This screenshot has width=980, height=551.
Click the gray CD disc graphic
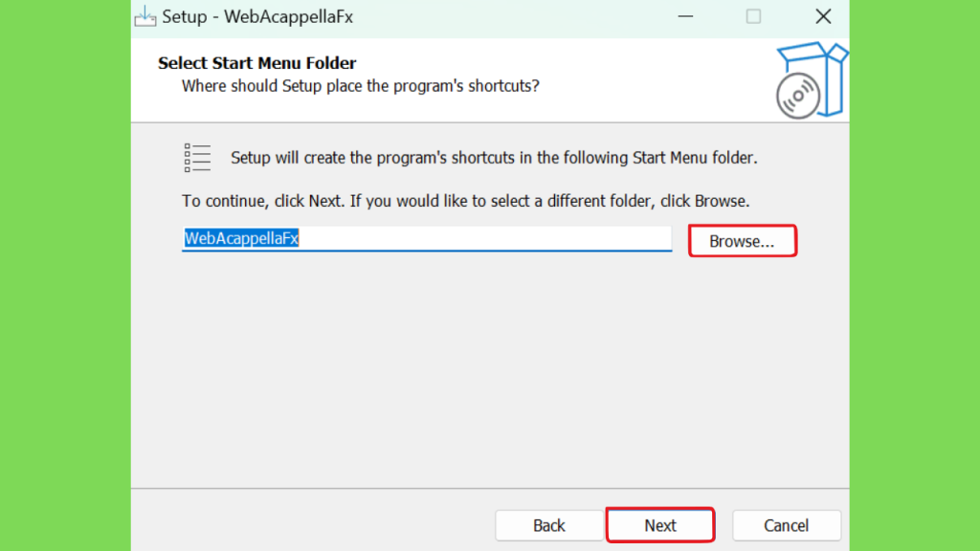click(x=798, y=97)
